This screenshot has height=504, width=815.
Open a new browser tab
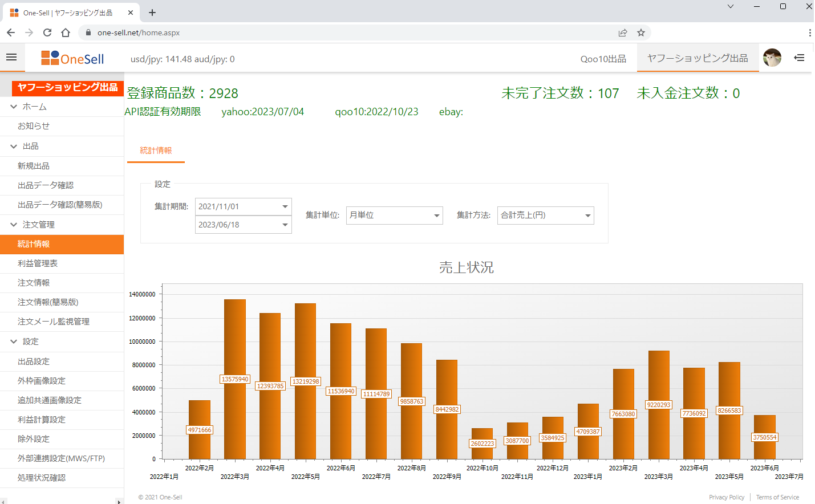152,13
